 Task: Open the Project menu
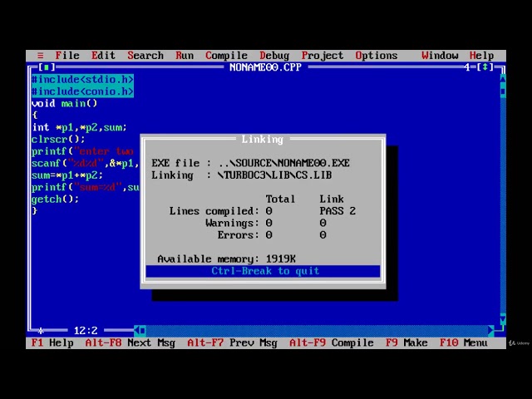click(x=323, y=56)
